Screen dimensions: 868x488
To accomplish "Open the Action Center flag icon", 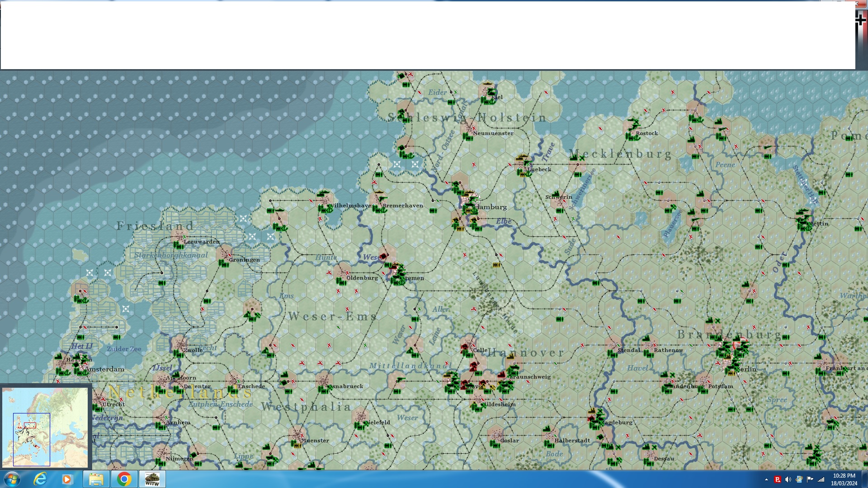I will (x=810, y=479).
